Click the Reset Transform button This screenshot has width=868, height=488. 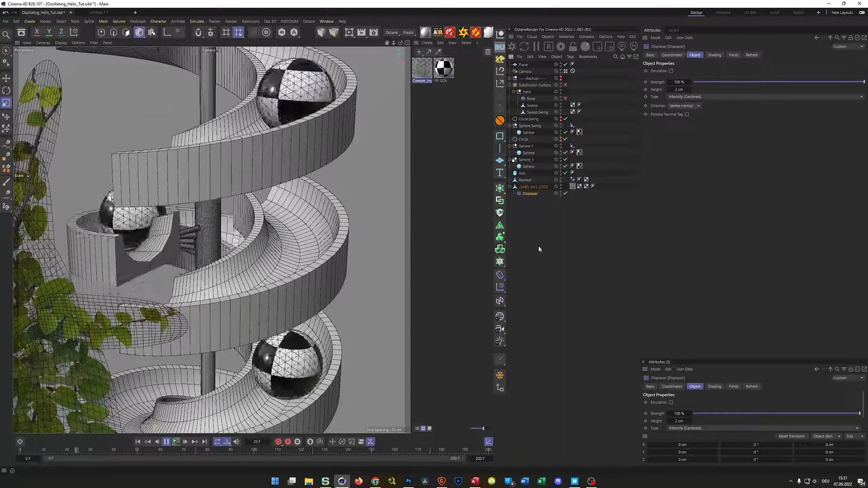click(792, 436)
